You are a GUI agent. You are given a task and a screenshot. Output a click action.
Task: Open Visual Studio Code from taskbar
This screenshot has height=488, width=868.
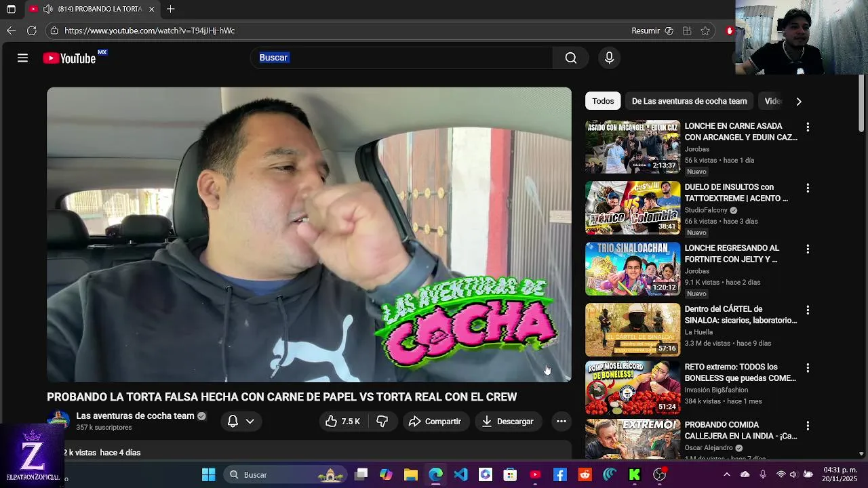click(460, 474)
